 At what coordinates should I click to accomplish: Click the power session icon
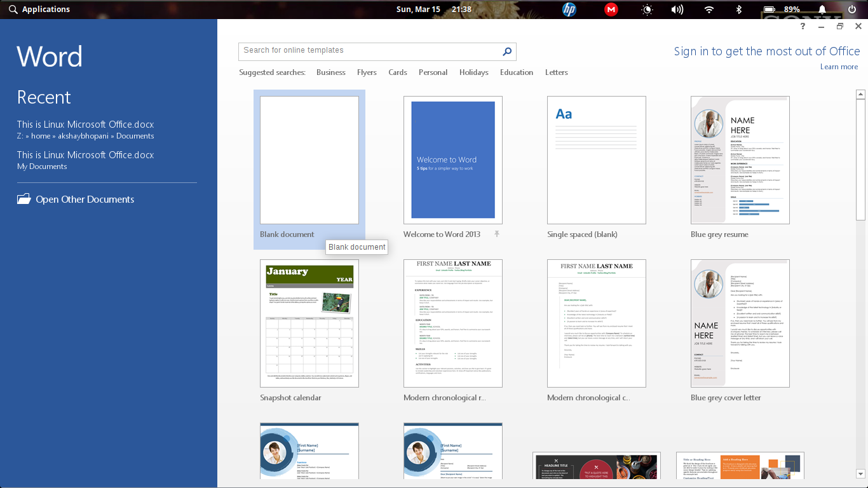point(852,10)
